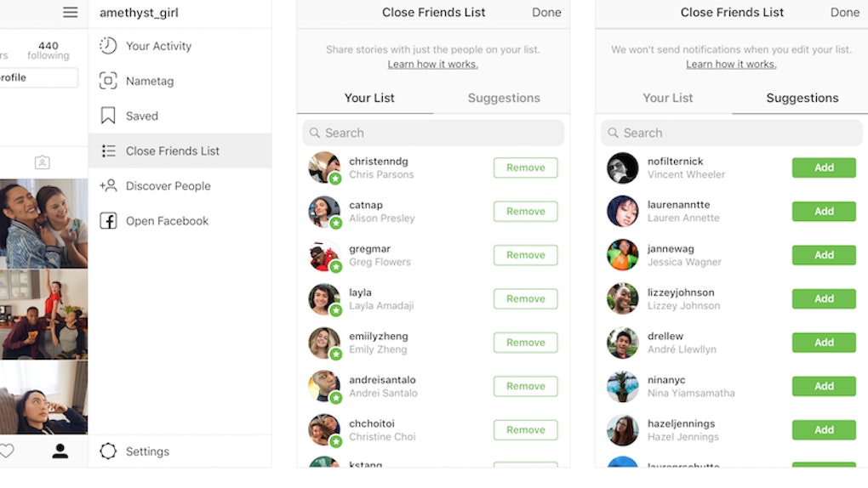The height and width of the screenshot is (488, 868).
Task: Tap Done in the right panel header
Action: click(845, 12)
